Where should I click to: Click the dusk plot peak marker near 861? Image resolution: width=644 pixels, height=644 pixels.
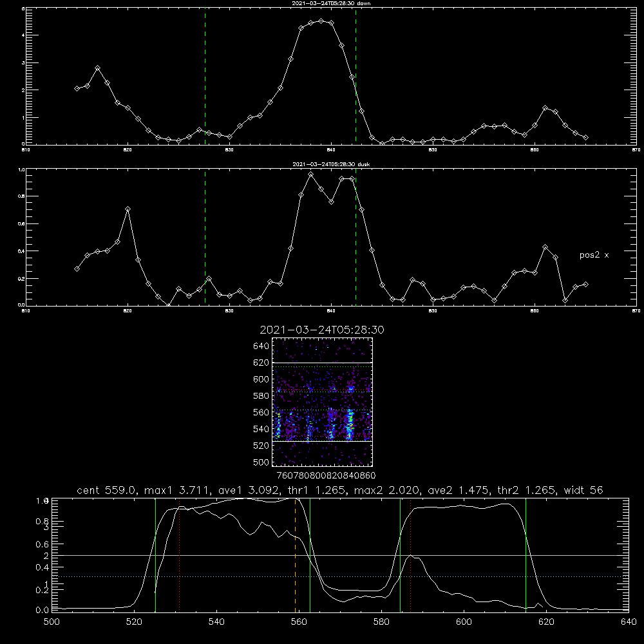pos(545,247)
